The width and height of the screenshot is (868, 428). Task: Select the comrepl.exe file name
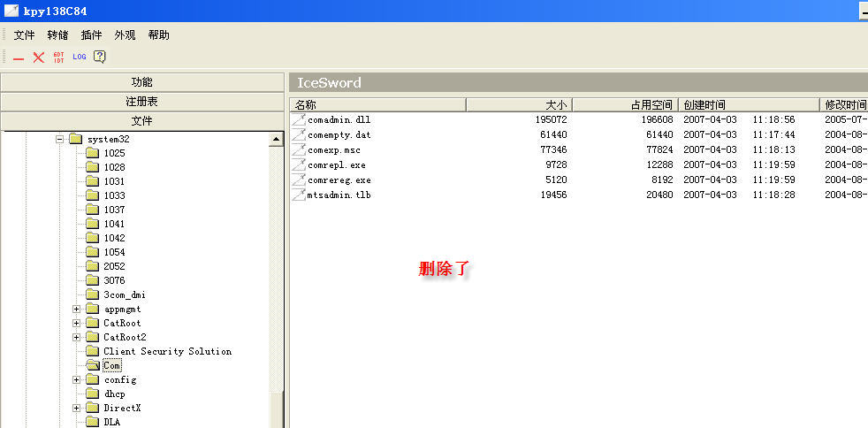[337, 165]
